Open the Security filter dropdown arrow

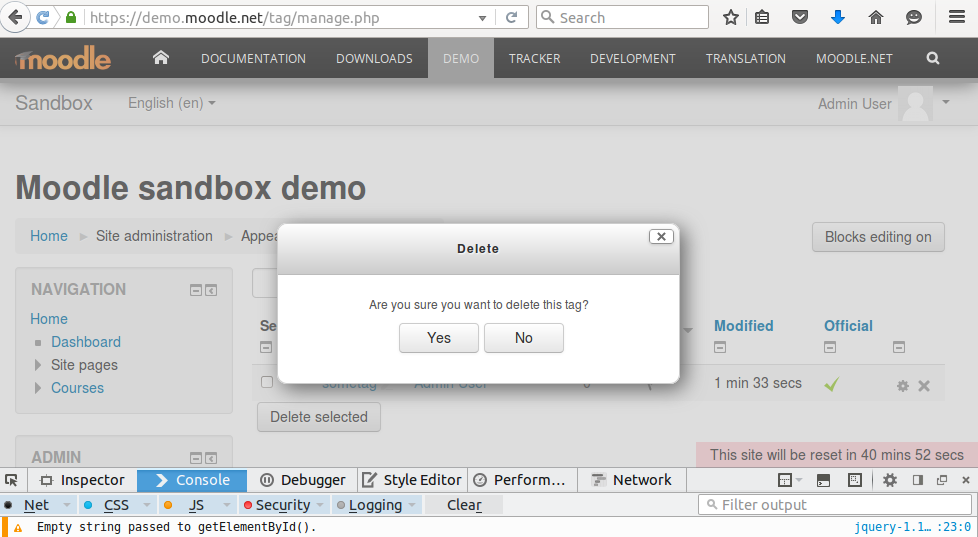[x=320, y=505]
